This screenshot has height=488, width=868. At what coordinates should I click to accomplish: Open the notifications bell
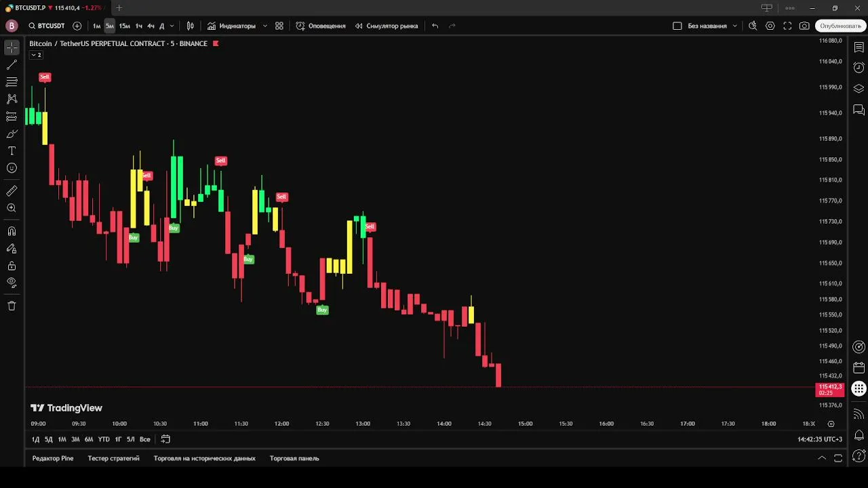coord(859,435)
